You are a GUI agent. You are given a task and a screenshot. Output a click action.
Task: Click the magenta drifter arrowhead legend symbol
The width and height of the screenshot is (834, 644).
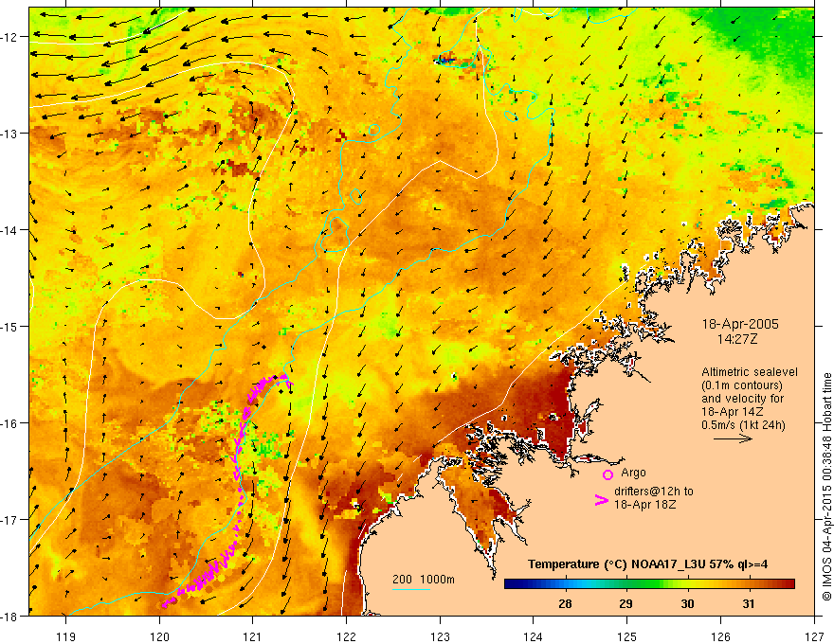point(601,500)
